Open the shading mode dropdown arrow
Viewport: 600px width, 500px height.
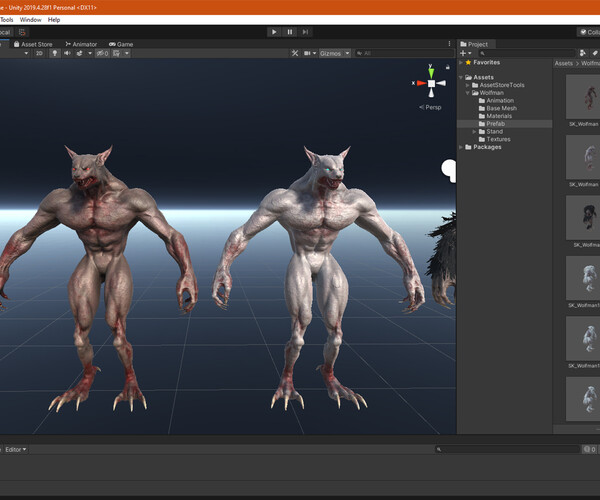tap(26, 53)
